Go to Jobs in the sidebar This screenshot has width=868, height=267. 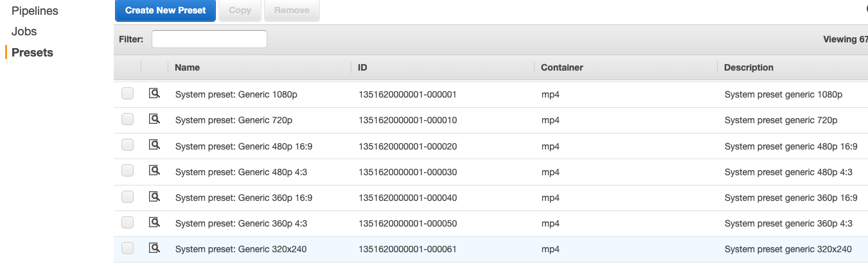click(x=24, y=31)
